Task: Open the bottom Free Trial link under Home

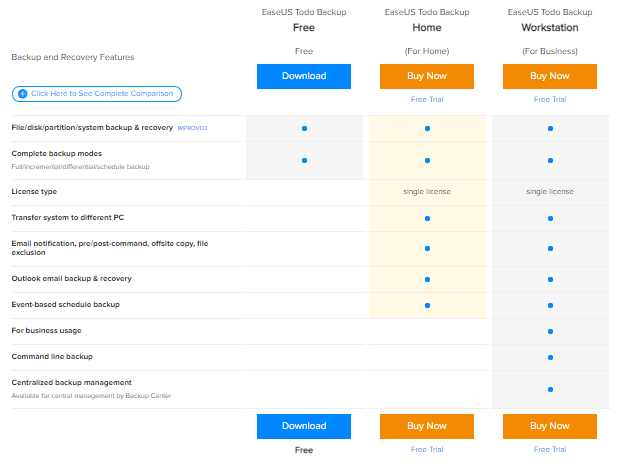Action: (427, 450)
